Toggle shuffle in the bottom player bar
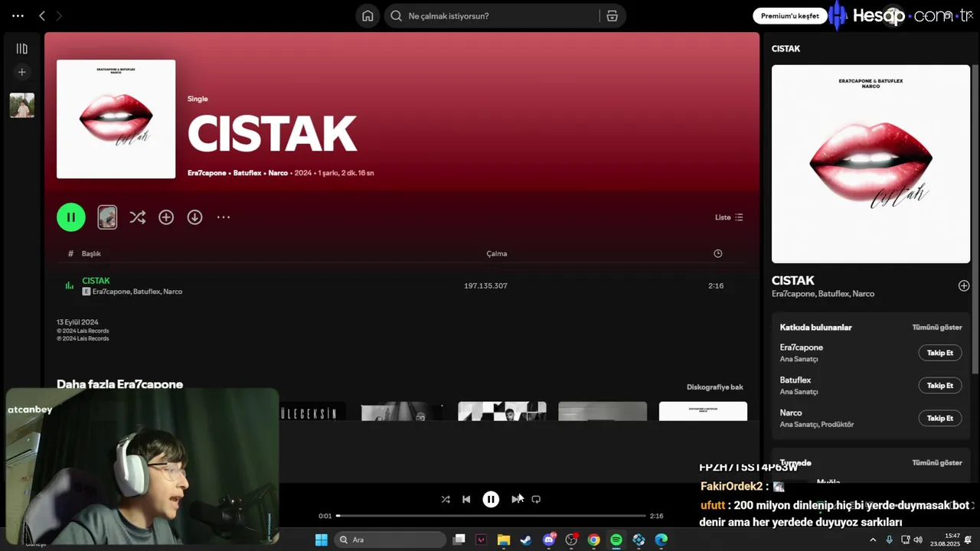 (x=446, y=499)
